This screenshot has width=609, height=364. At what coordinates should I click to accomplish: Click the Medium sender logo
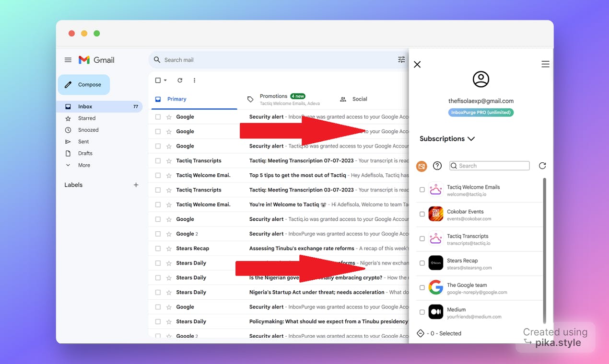pyautogui.click(x=436, y=312)
